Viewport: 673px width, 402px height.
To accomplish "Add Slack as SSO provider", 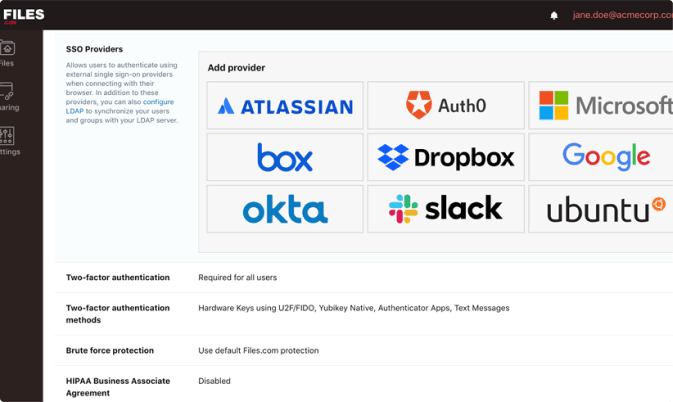I will point(446,209).
